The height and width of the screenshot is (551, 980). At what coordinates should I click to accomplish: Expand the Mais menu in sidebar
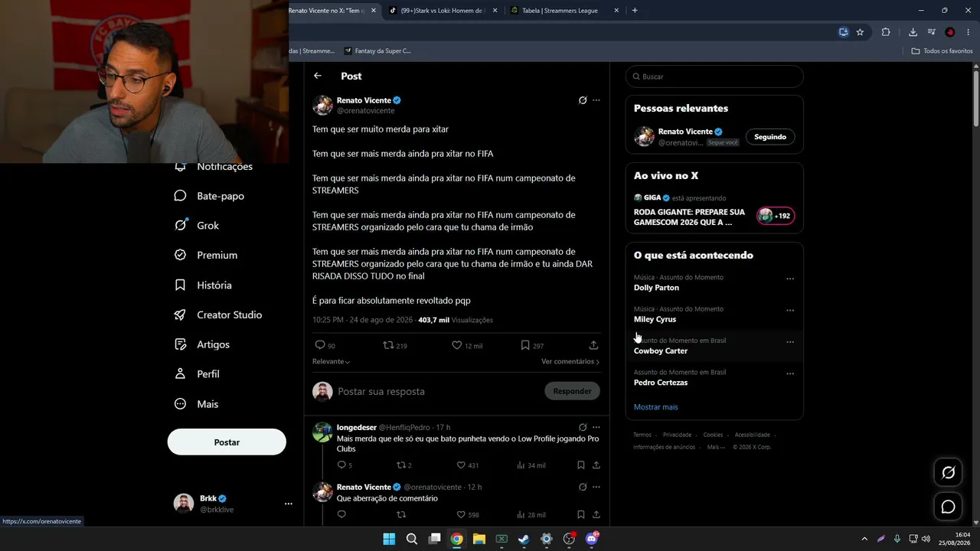coord(197,404)
